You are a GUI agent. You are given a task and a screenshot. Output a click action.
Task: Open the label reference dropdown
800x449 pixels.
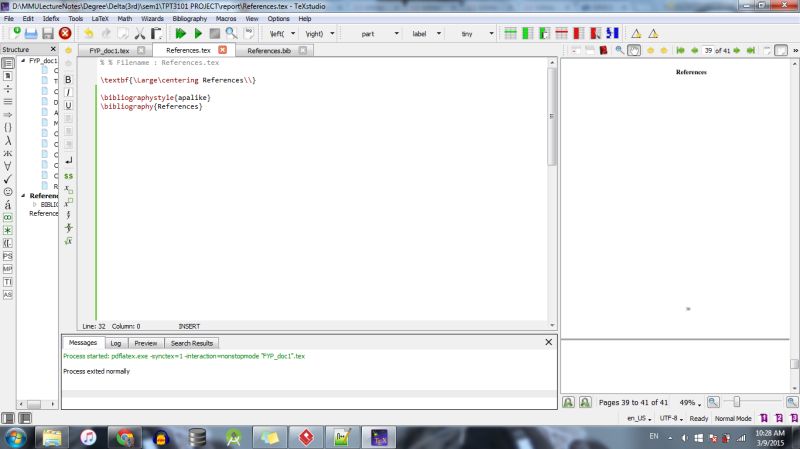coord(439,34)
